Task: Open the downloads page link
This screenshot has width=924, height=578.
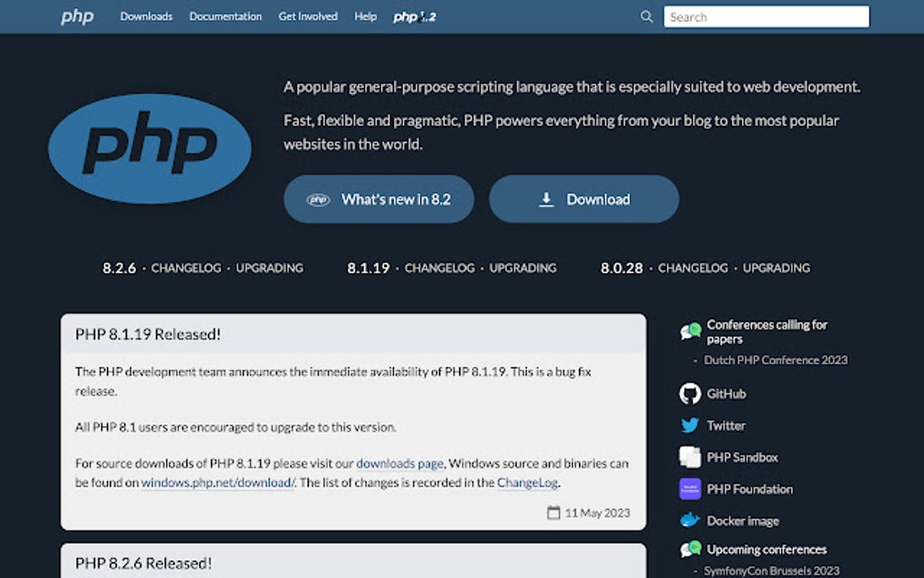Action: click(x=399, y=463)
